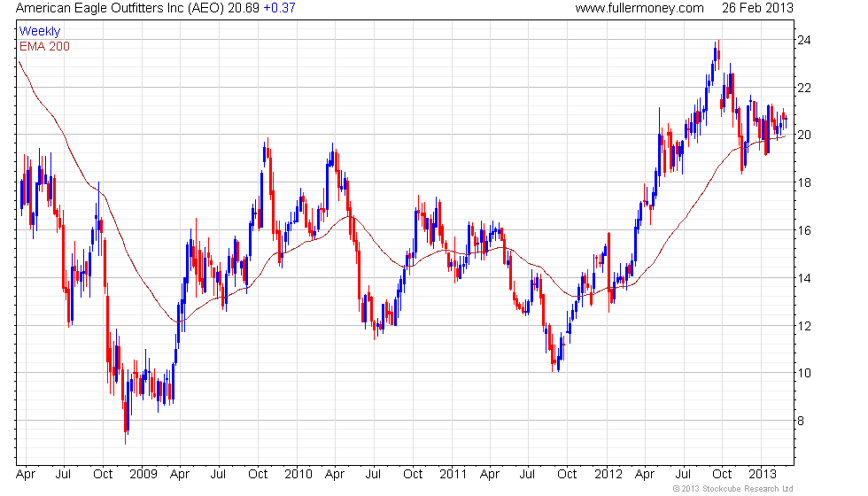Click the 14 price axis label
868x496 pixels.
click(804, 278)
